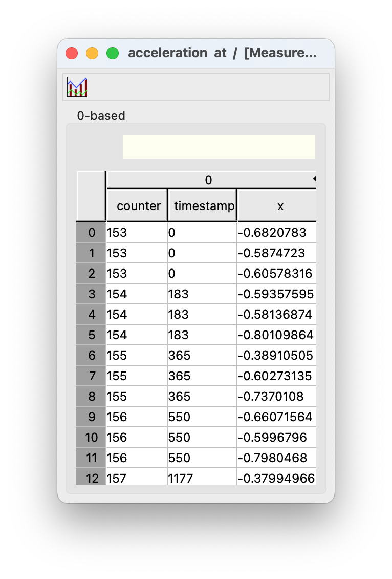Click x value -0.38910505
This screenshot has width=392, height=579.
click(275, 356)
